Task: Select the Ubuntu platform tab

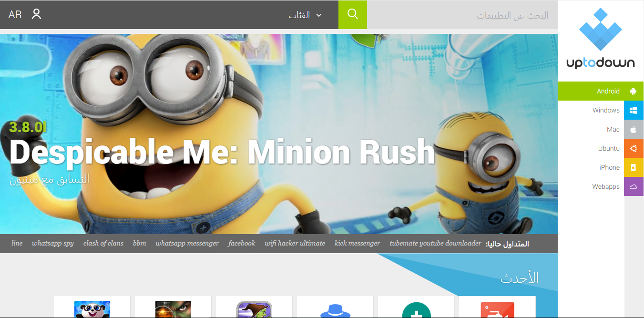Action: (601, 148)
